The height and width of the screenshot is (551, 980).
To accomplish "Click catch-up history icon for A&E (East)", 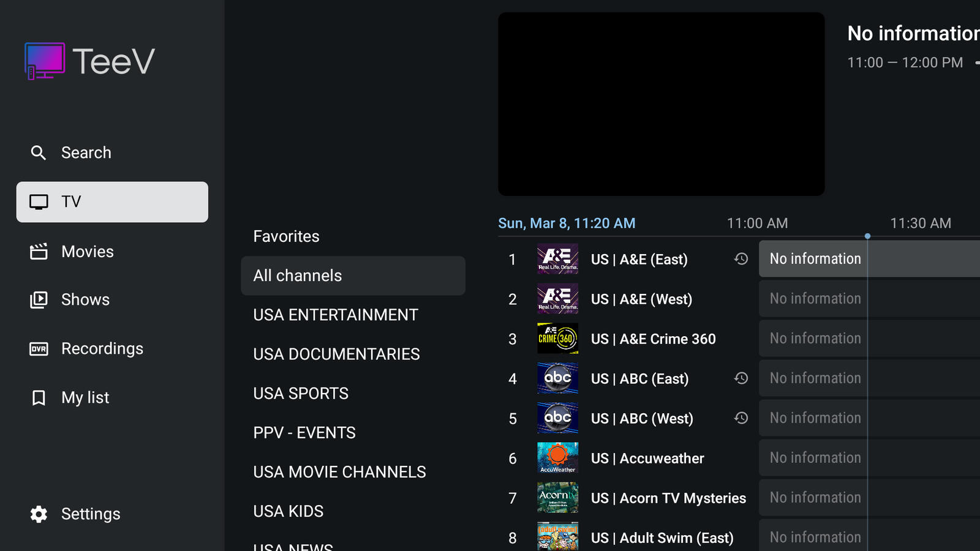I will tap(741, 259).
